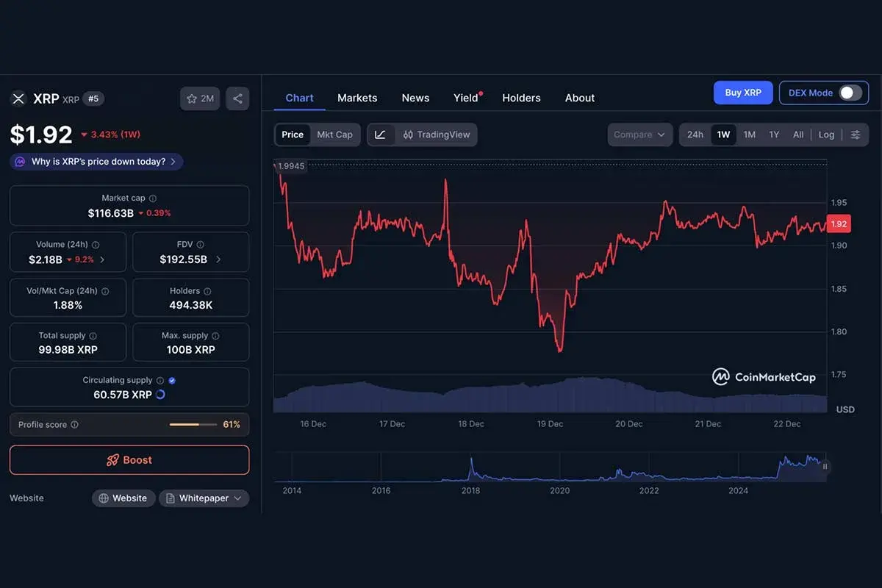This screenshot has height=588, width=882.
Task: Switch chart to Mkt Cap view
Action: (x=334, y=135)
